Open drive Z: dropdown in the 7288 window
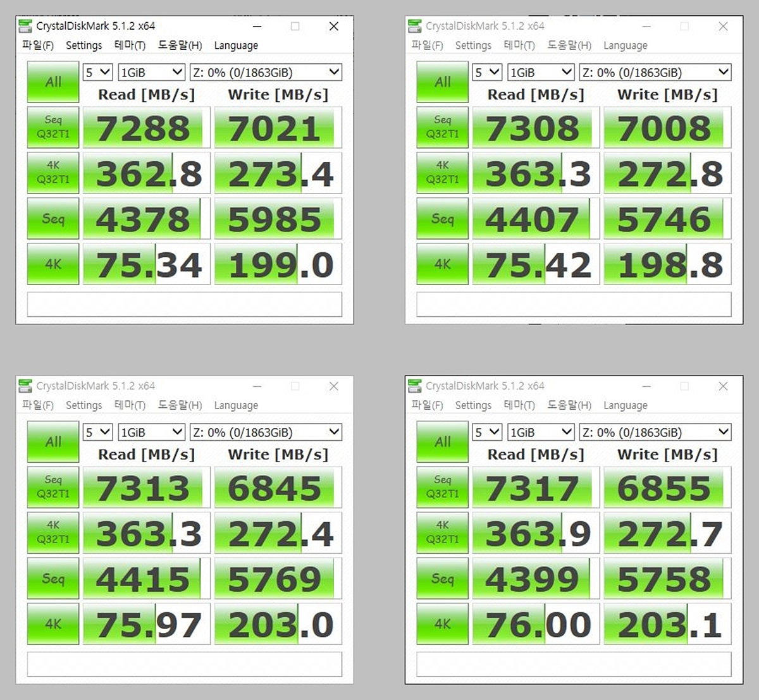The height and width of the screenshot is (700, 759). [x=266, y=72]
